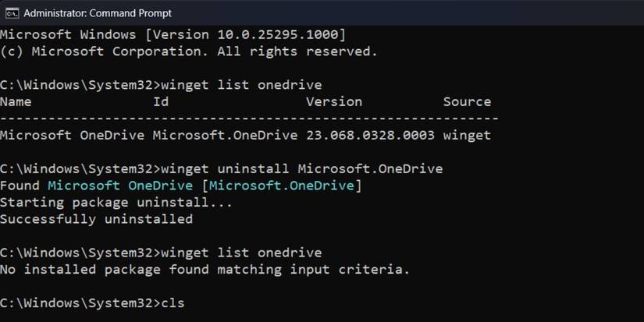Click the "Id" column header
Screen dimensions: 644x322
coord(160,101)
